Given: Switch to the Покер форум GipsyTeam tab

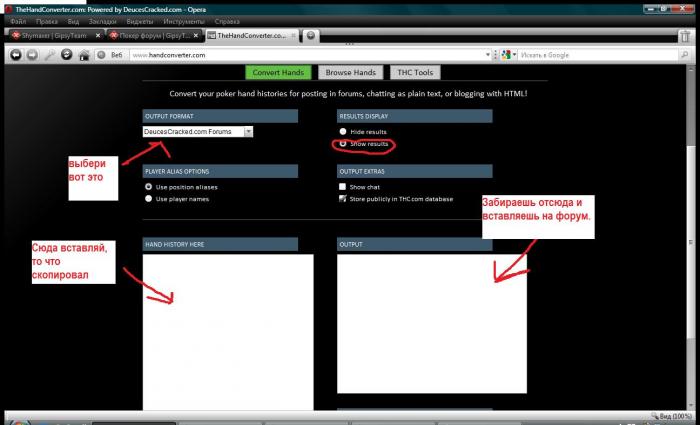Looking at the screenshot, I should pyautogui.click(x=154, y=36).
